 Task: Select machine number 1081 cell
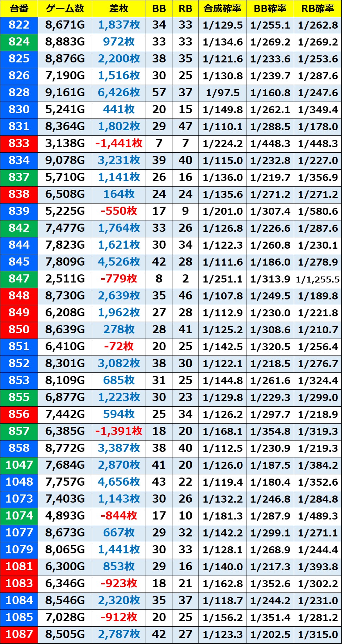click(19, 567)
